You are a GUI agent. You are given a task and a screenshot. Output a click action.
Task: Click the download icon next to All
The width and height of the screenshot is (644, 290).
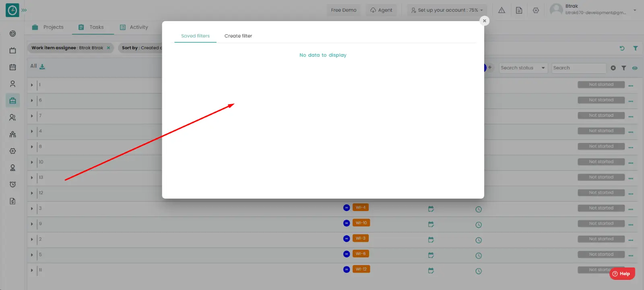click(x=42, y=66)
